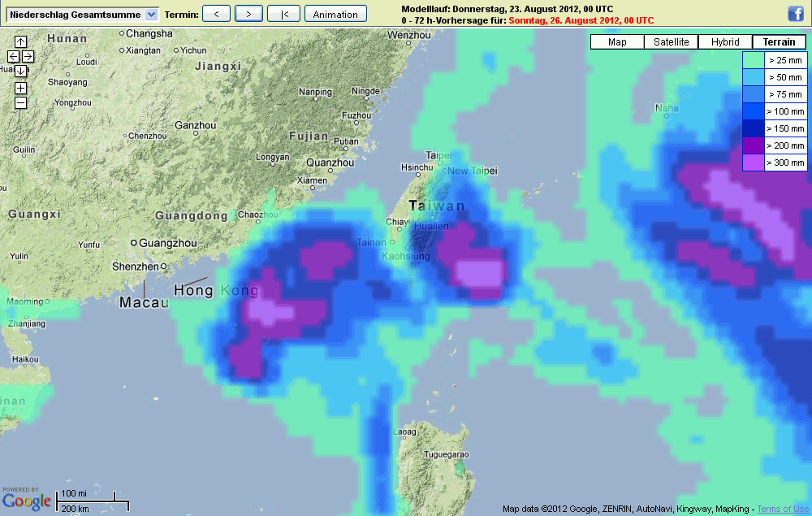
Task: Start the Animation
Action: click(x=335, y=14)
